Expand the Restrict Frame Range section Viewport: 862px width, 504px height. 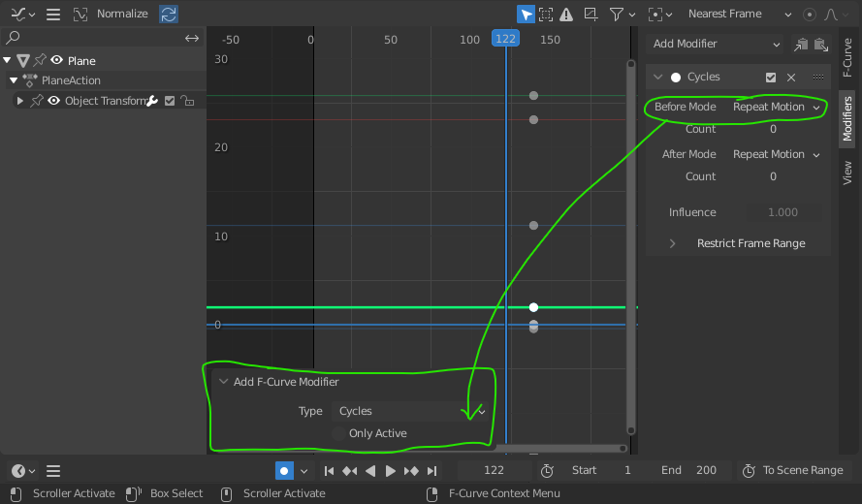[x=673, y=243]
